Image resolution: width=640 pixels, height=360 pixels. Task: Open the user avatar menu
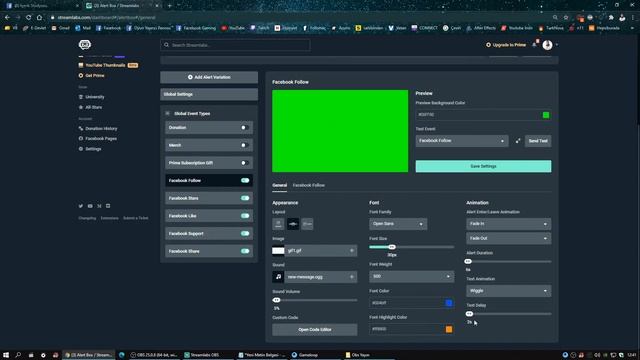[x=547, y=45]
